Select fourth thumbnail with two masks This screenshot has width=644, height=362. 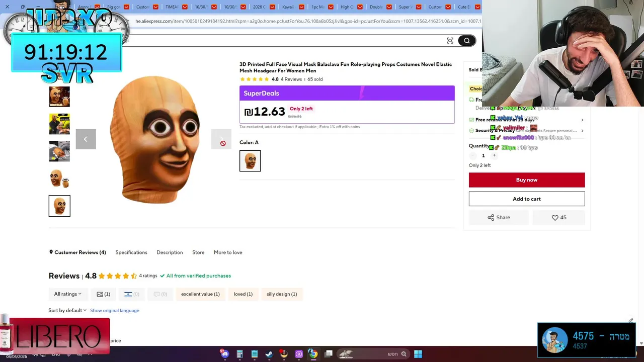59,178
